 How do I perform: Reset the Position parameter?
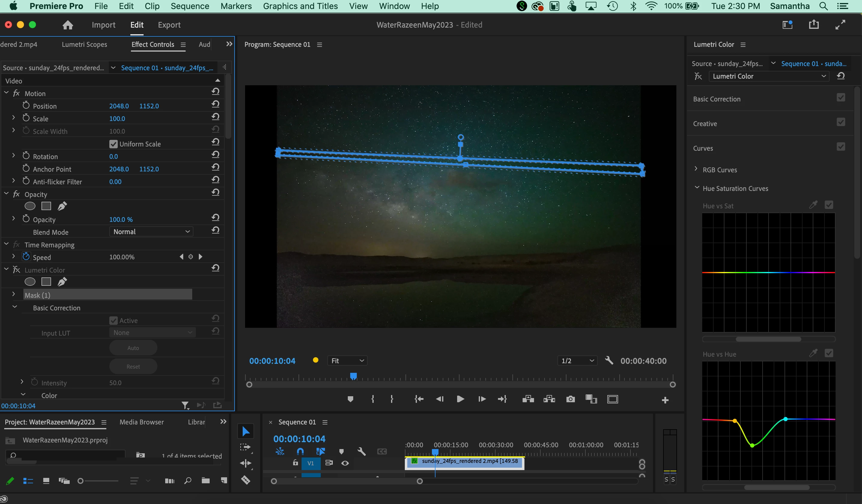tap(215, 104)
